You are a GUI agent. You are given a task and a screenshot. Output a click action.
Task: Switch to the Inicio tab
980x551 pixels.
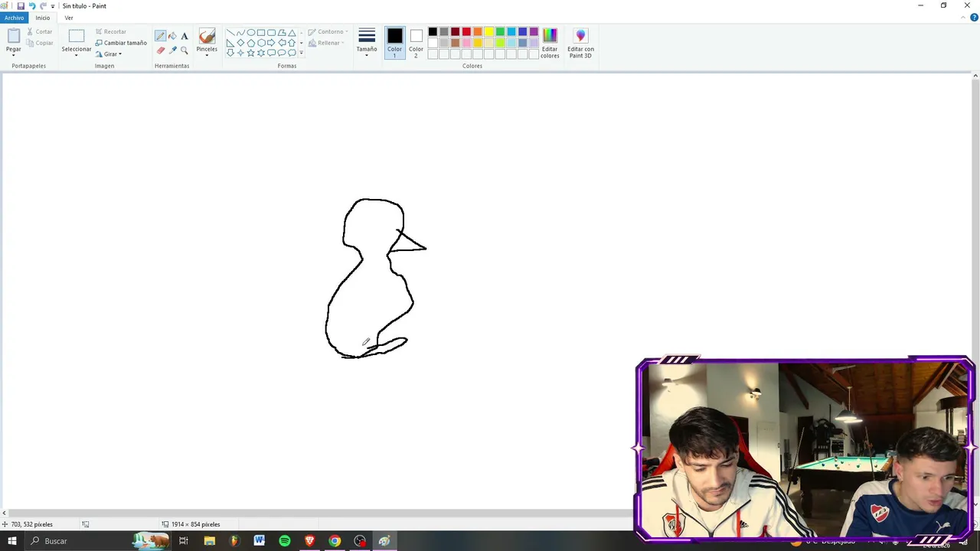pyautogui.click(x=43, y=18)
